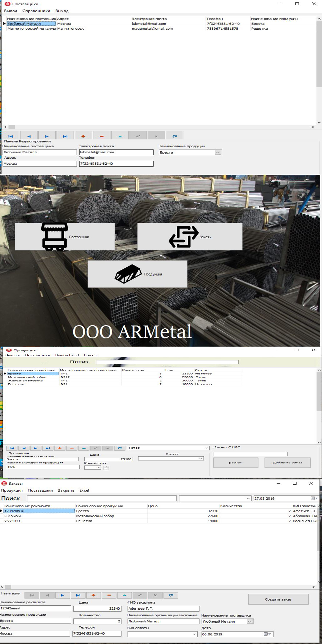Screen dimensions: 322x644
Task: Open the 27.05.2019 date picker in Заказы
Action: coord(315,498)
